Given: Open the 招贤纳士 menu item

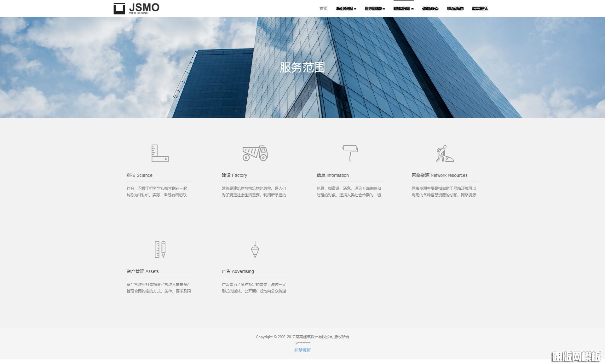Looking at the screenshot, I should click(480, 9).
